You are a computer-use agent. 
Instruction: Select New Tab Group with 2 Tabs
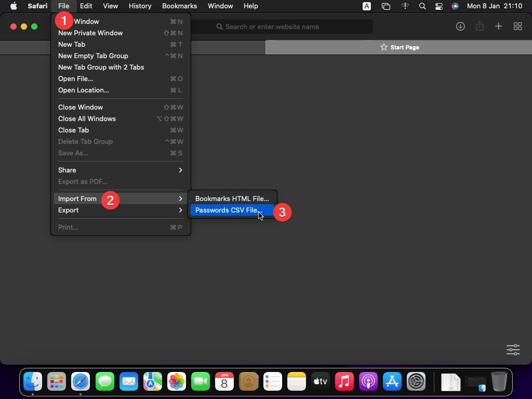pos(121,67)
